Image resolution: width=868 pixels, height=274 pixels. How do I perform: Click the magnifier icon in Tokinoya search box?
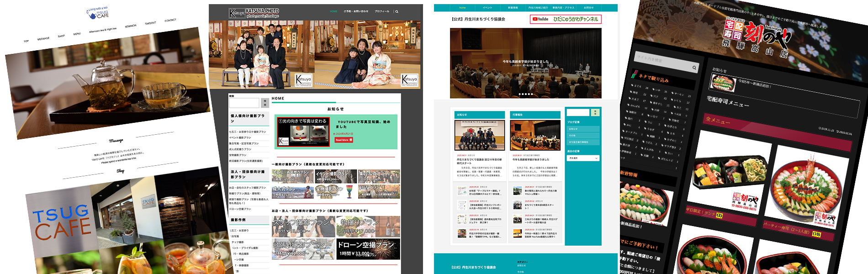coord(694,68)
